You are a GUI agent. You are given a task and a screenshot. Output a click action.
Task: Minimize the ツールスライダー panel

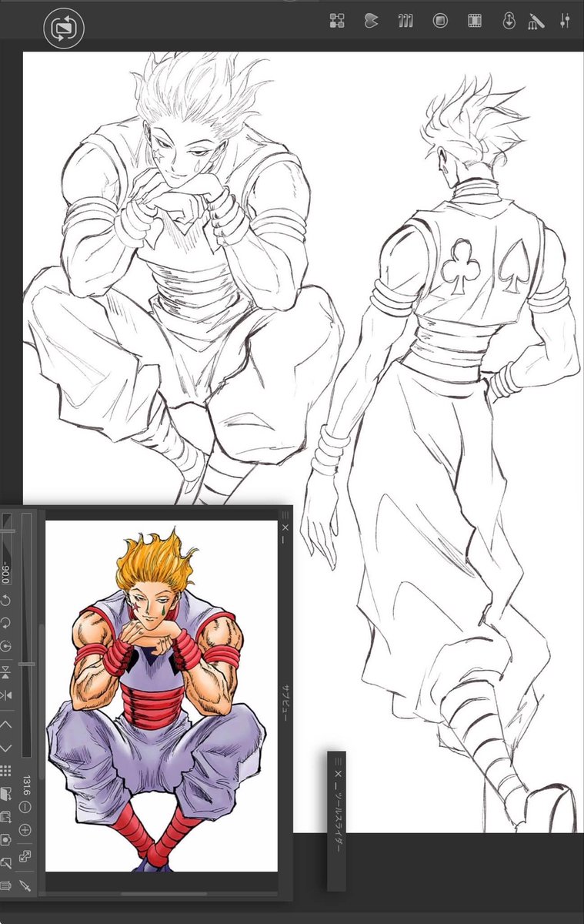(336, 785)
